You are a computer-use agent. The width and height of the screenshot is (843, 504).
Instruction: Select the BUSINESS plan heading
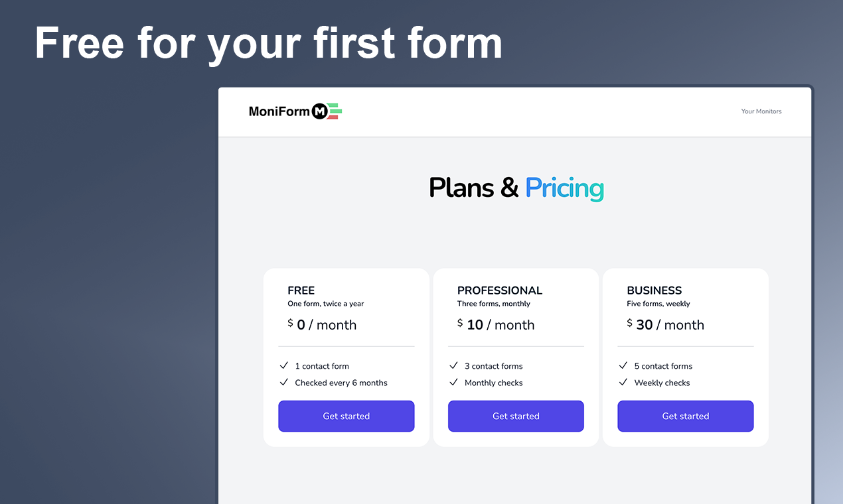(654, 290)
